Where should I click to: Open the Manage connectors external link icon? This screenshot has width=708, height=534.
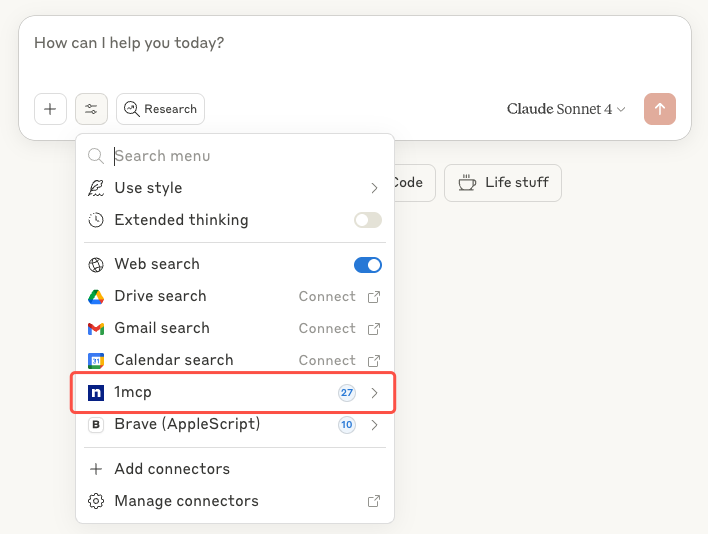[374, 501]
